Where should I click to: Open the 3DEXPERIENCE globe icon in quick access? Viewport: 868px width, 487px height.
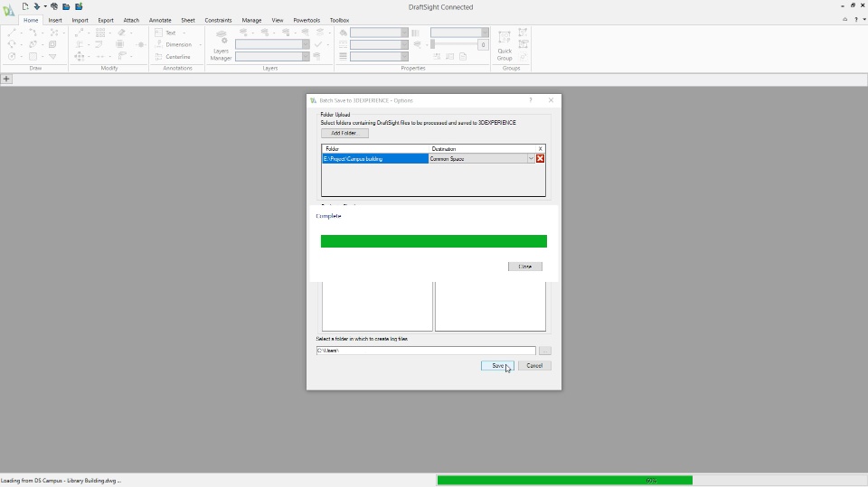54,6
